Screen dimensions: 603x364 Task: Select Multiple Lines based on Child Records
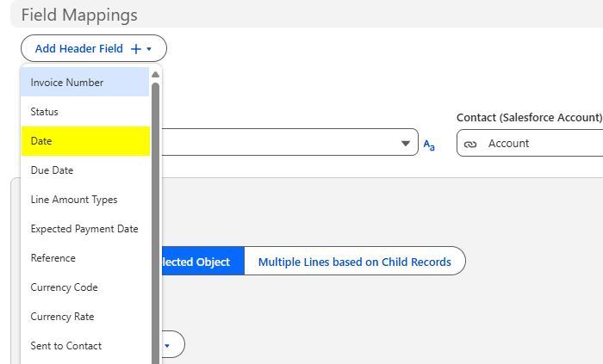click(x=355, y=262)
